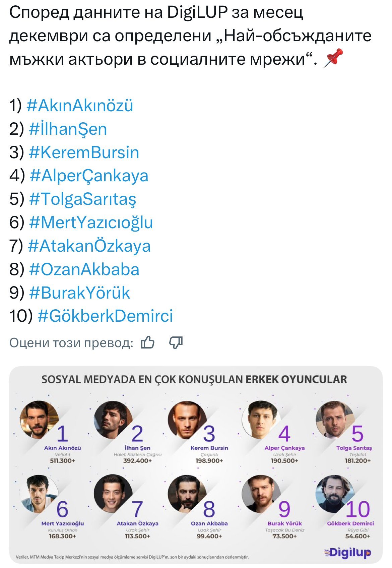The height and width of the screenshot is (568, 392).
Task: Click the thumbs up translation rating icon
Action: (x=148, y=343)
